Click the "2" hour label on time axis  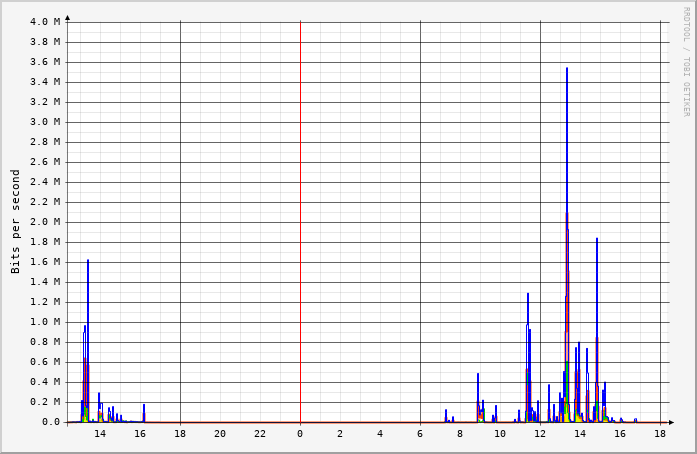tap(340, 434)
